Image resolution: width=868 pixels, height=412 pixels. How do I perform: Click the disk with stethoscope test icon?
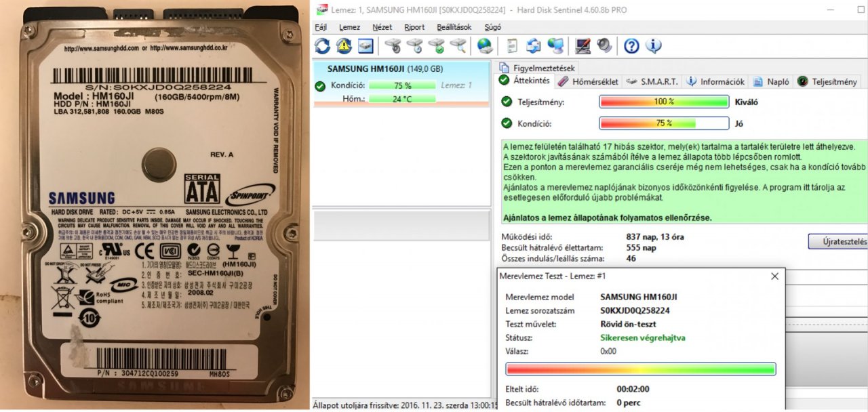click(x=393, y=46)
